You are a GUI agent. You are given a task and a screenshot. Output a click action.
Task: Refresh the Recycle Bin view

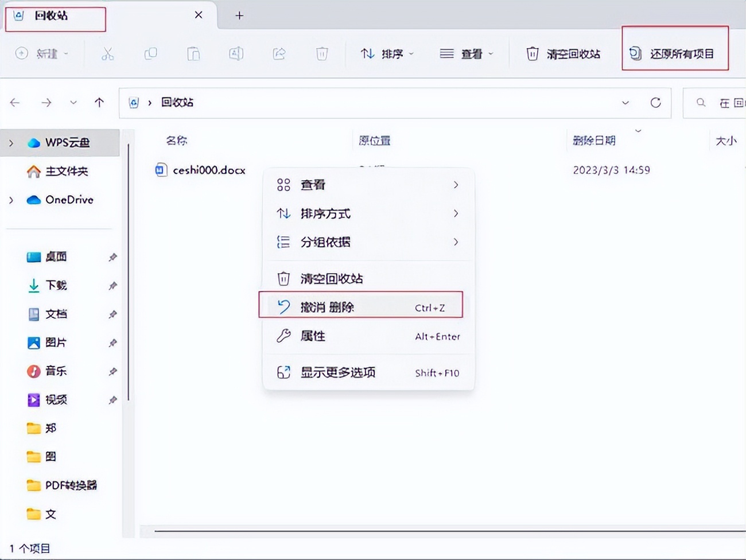tap(656, 103)
